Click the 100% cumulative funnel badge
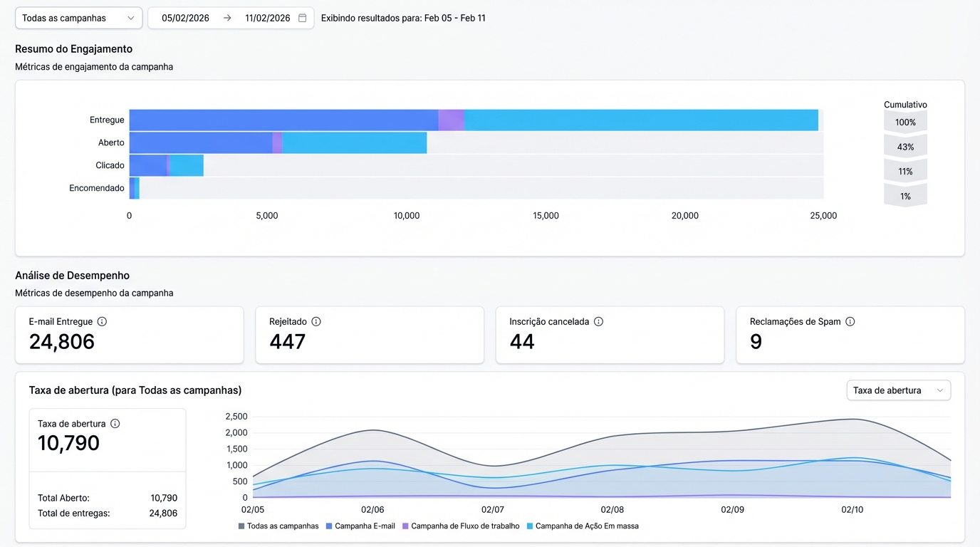Screen dimensions: 980x547 click(905, 123)
